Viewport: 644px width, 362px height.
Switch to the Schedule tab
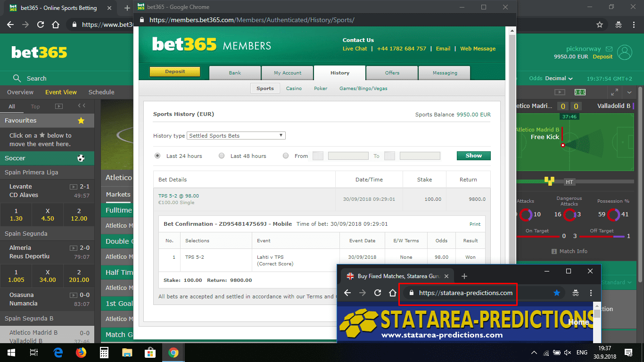(x=101, y=92)
